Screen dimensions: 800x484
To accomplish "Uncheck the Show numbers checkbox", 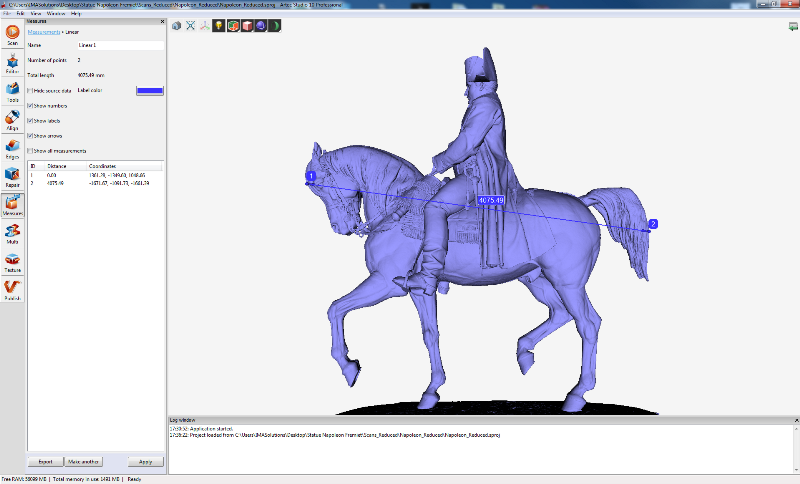I will point(30,106).
